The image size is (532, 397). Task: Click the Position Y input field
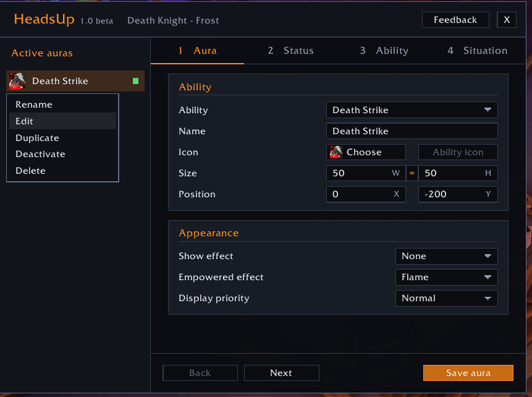[x=458, y=194]
